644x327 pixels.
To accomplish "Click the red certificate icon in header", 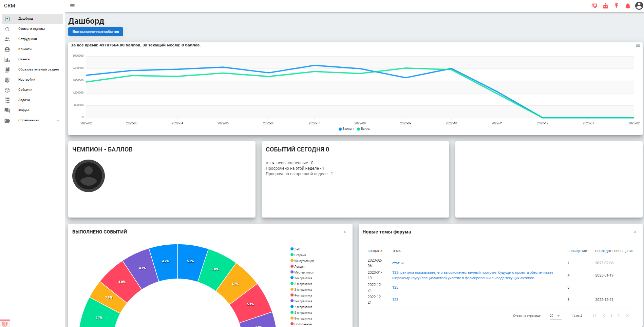I will 594,6.
